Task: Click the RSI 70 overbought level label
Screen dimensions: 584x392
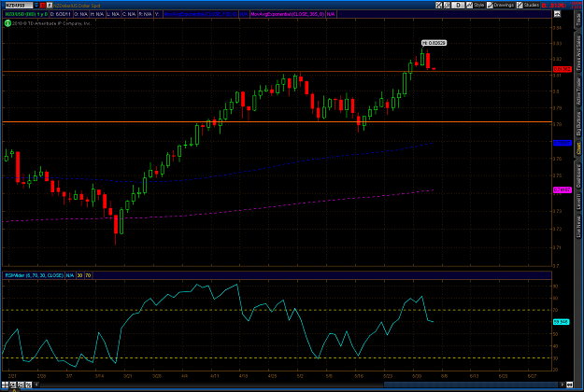Action: 88,275
